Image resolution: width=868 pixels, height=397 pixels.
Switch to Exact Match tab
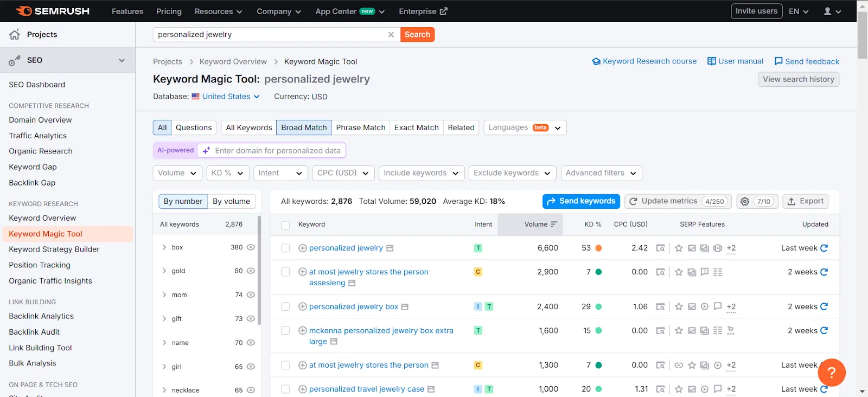417,127
